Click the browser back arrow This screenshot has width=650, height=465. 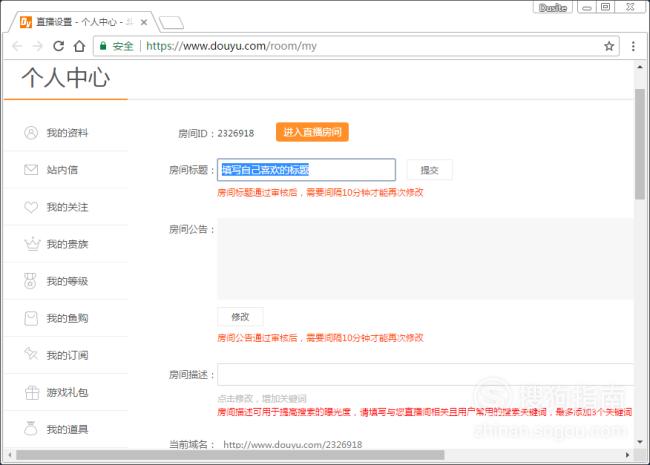17,46
